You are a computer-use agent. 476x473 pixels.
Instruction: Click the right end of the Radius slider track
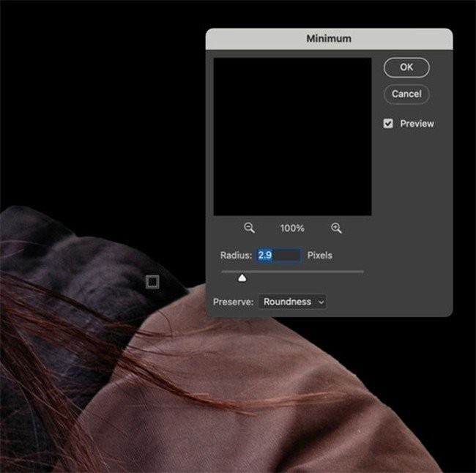click(x=362, y=272)
